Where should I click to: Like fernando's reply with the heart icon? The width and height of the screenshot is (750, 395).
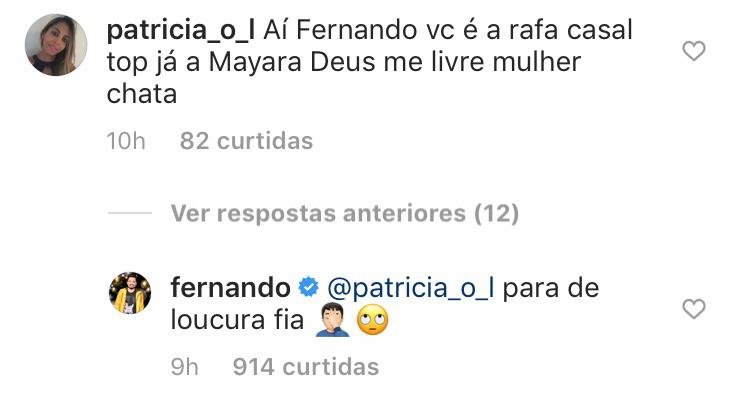(x=694, y=308)
